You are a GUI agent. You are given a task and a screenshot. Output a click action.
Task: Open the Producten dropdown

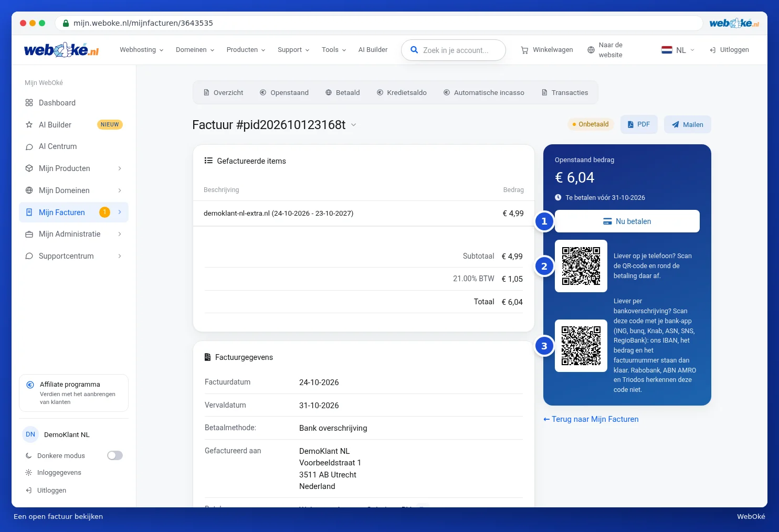point(246,50)
